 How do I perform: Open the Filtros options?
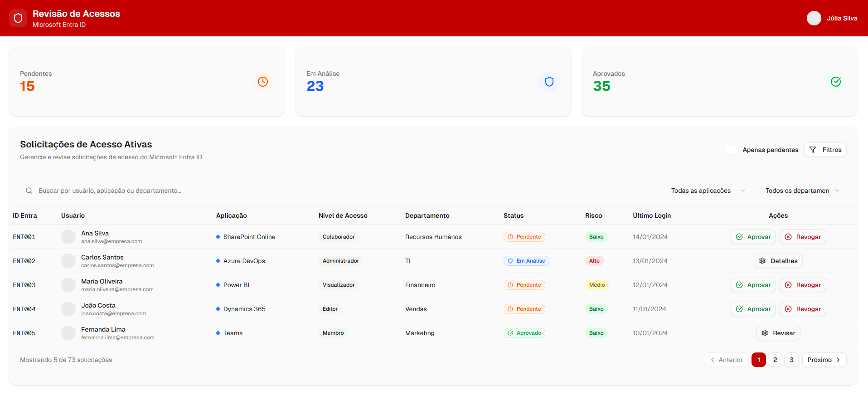[825, 150]
